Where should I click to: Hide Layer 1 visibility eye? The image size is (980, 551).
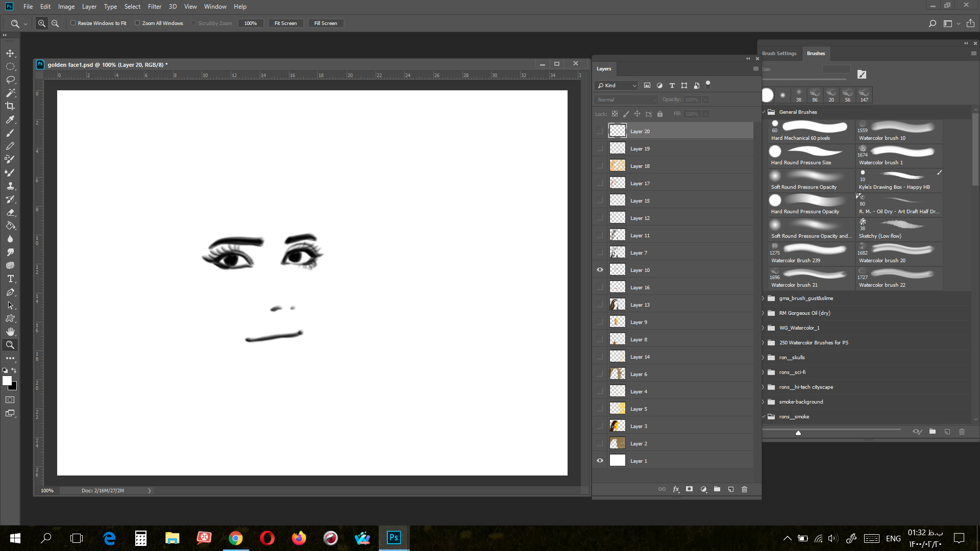tap(600, 461)
